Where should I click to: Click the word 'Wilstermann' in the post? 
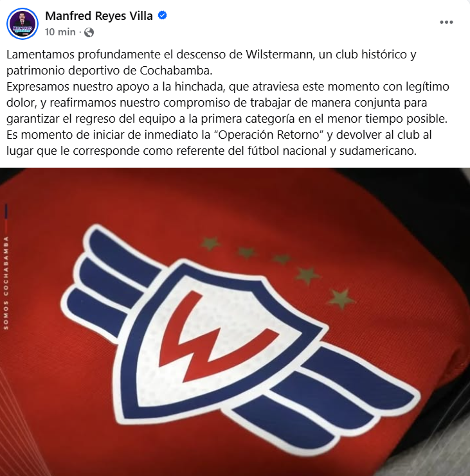[x=279, y=55]
